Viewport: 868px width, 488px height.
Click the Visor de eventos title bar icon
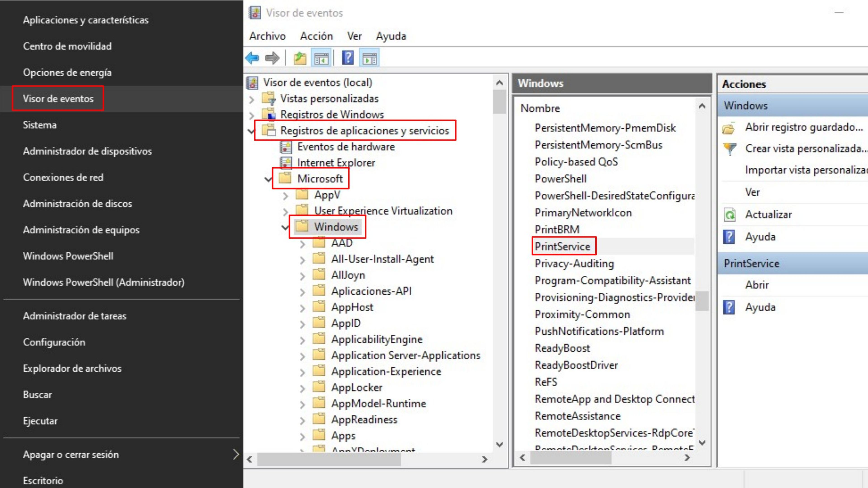[255, 13]
